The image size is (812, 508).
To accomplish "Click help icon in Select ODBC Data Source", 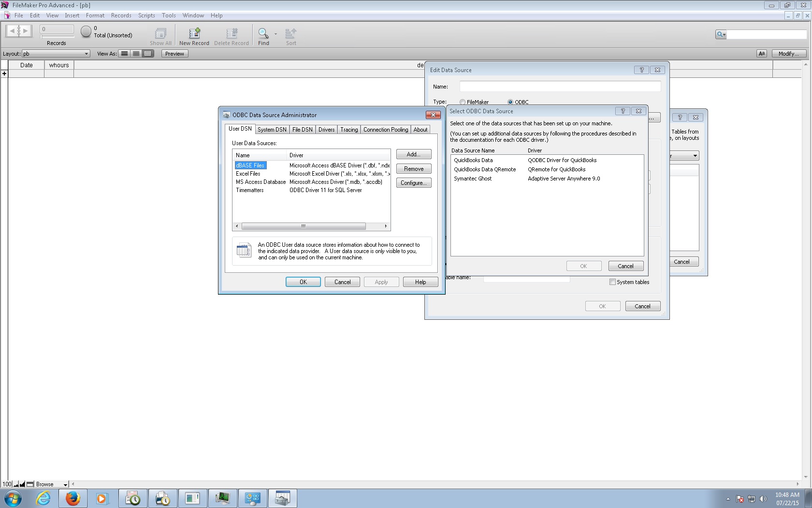I will pyautogui.click(x=623, y=111).
